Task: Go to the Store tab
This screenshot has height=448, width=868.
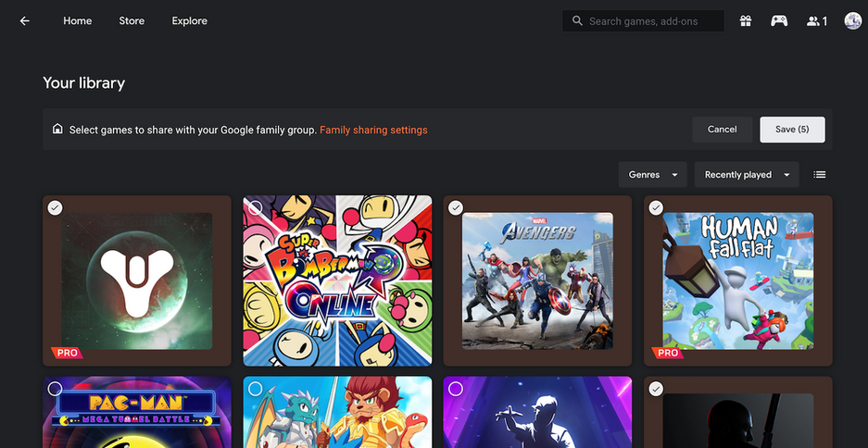Action: click(132, 21)
